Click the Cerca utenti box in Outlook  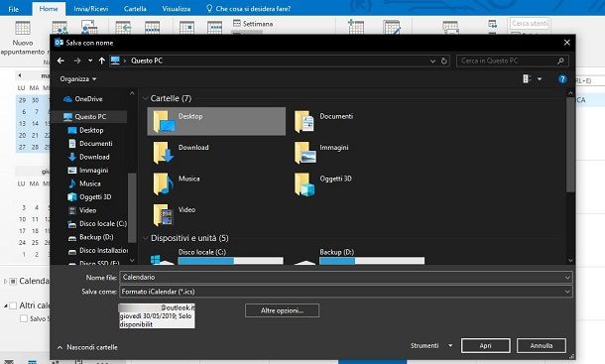(x=530, y=24)
